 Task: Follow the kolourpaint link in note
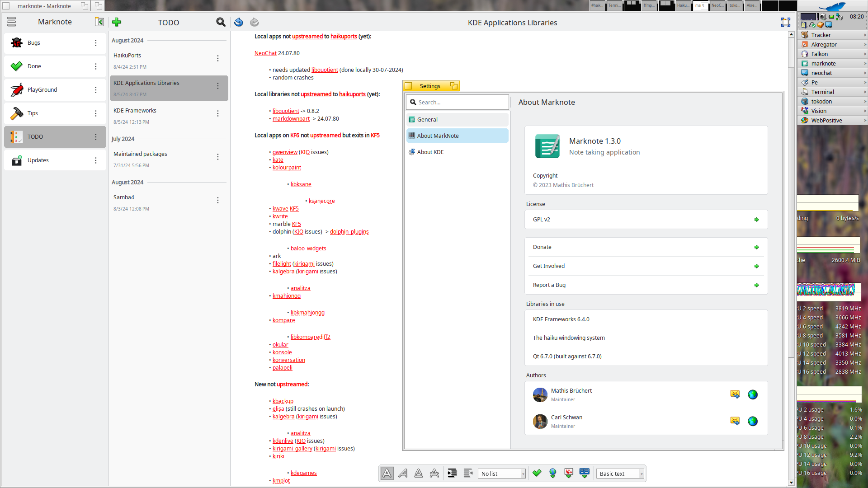pos(287,167)
